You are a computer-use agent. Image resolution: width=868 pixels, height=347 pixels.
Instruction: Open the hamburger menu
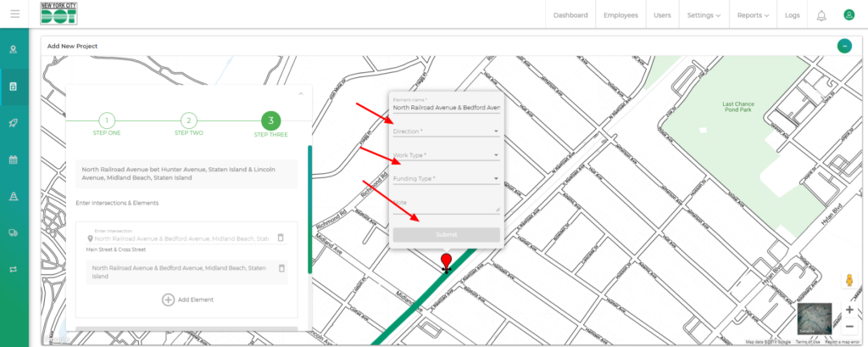click(14, 14)
